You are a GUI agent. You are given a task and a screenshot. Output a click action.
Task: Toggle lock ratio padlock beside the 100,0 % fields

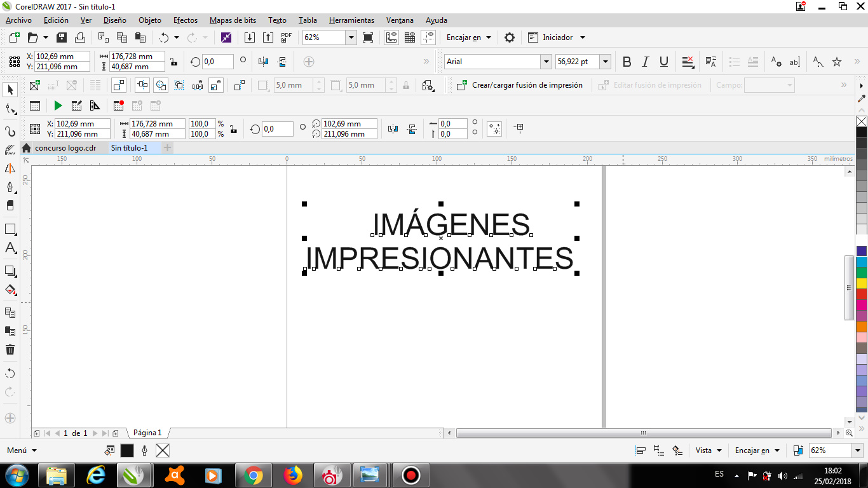click(234, 129)
